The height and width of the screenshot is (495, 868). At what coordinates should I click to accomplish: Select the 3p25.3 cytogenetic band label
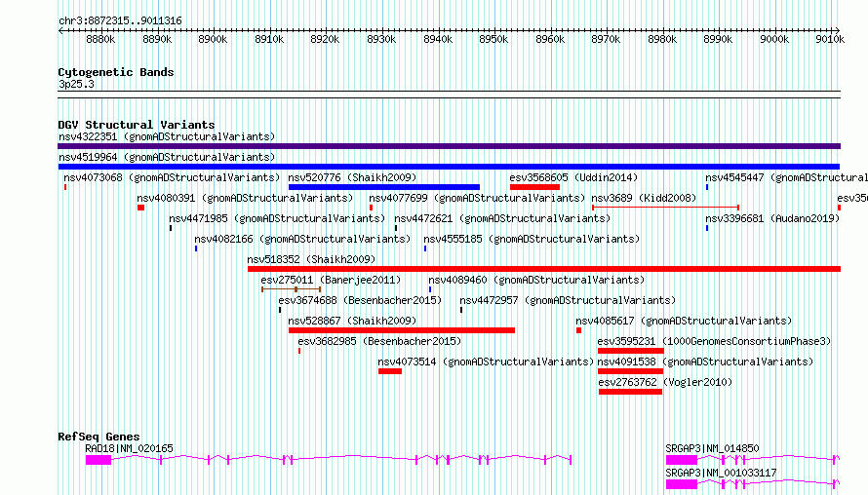[76, 84]
